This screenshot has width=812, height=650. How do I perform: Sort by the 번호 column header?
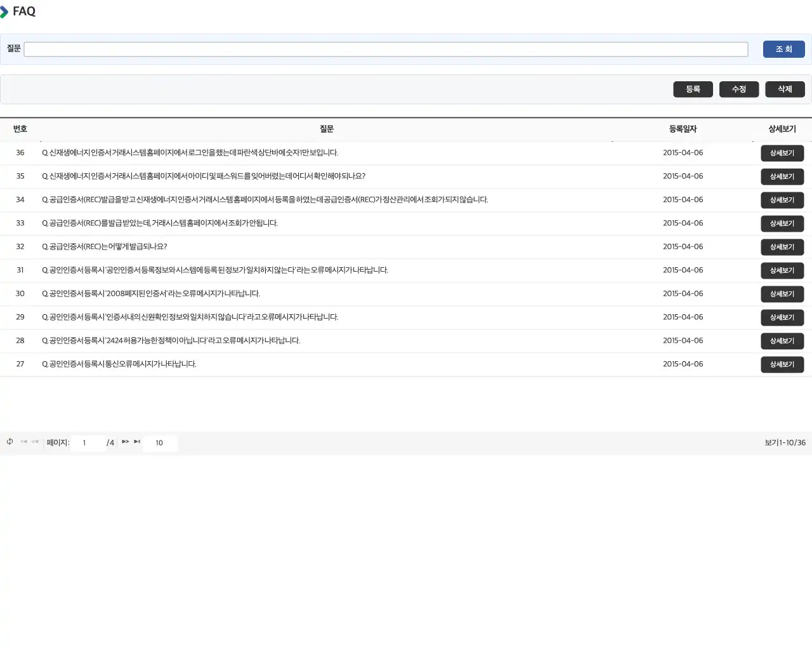[20, 129]
